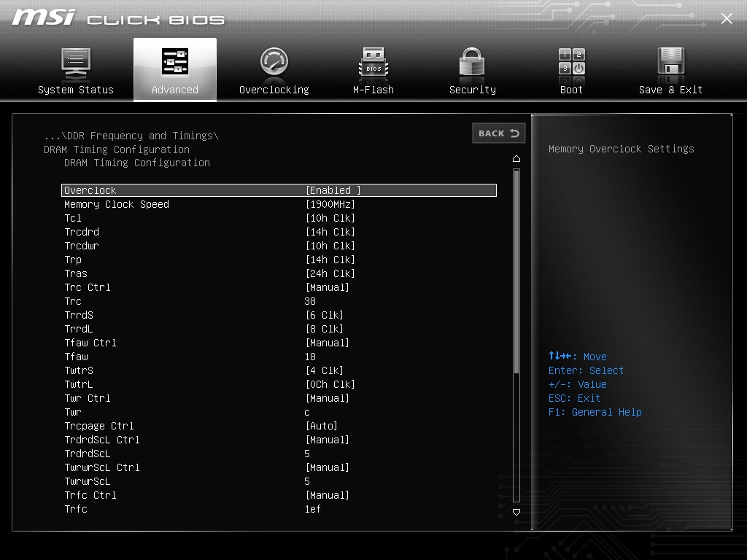Edit Tfaw value 18

[x=310, y=357]
